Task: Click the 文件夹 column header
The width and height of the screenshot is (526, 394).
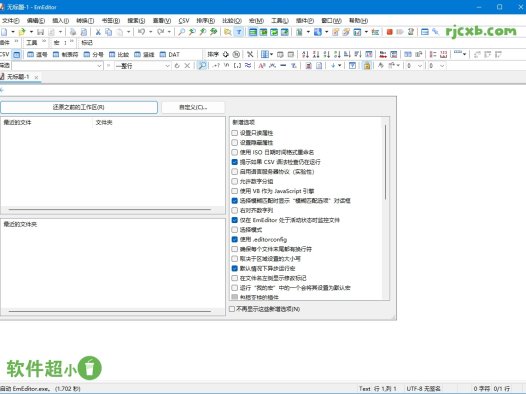Action: pos(158,122)
